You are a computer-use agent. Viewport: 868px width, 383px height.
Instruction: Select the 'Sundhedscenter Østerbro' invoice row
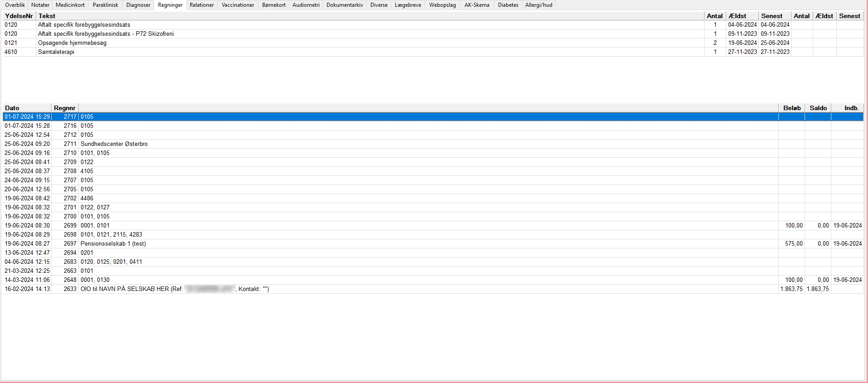coord(433,144)
